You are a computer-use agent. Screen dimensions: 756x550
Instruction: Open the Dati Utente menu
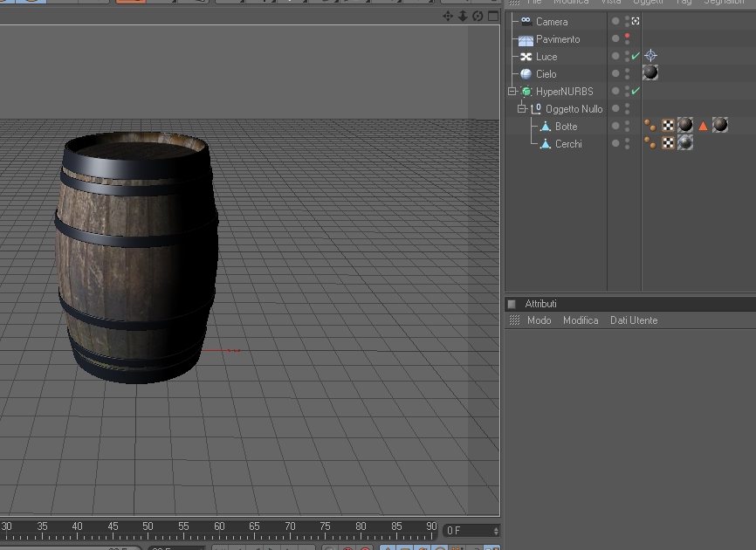634,320
